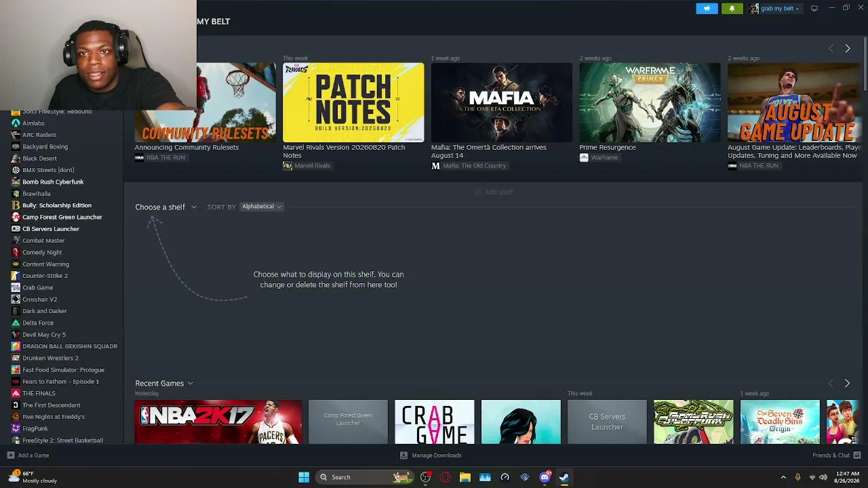Image resolution: width=868 pixels, height=488 pixels.
Task: Click the Aimlabs game icon in the sidebar
Action: pyautogui.click(x=16, y=123)
